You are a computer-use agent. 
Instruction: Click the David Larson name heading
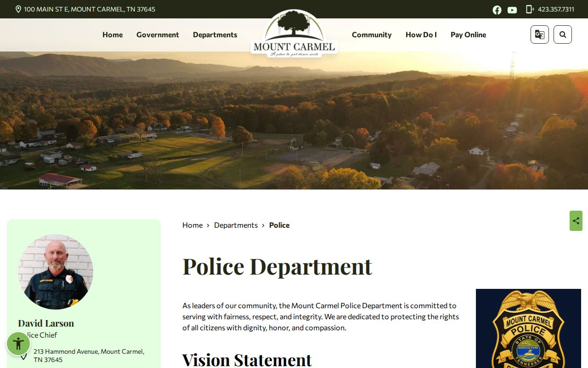point(46,323)
